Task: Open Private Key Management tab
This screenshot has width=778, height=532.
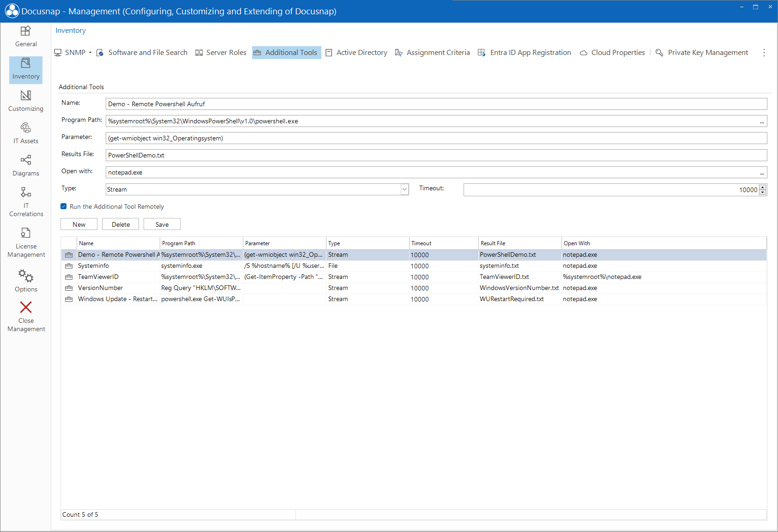Action: tap(702, 53)
